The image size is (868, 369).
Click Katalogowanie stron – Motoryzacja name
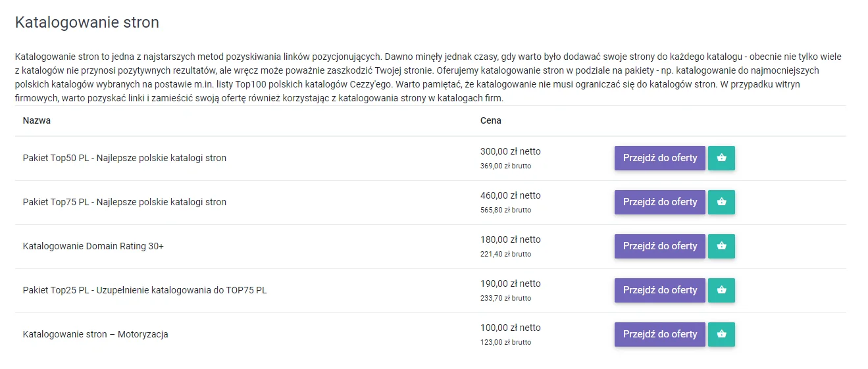[95, 334]
